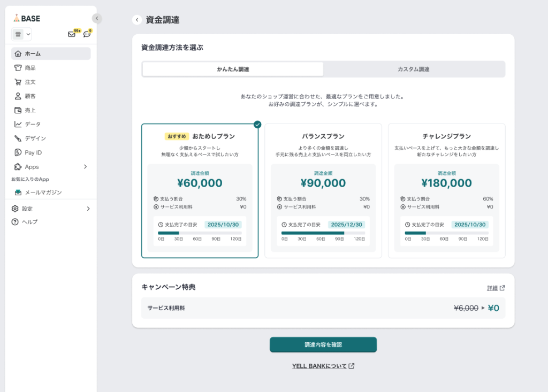The image size is (548, 392).
Task: Open 顧客 via the person icon
Action: tap(18, 96)
